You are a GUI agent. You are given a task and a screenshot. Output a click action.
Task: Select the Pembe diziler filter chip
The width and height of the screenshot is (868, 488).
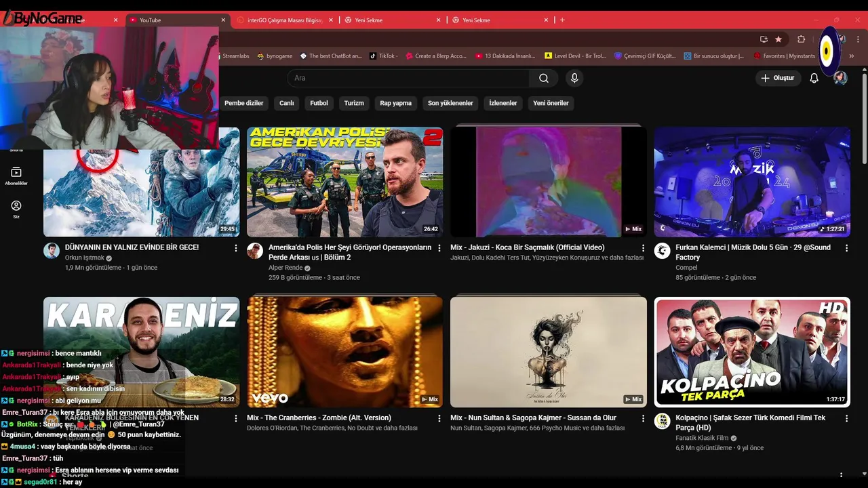[x=244, y=103]
